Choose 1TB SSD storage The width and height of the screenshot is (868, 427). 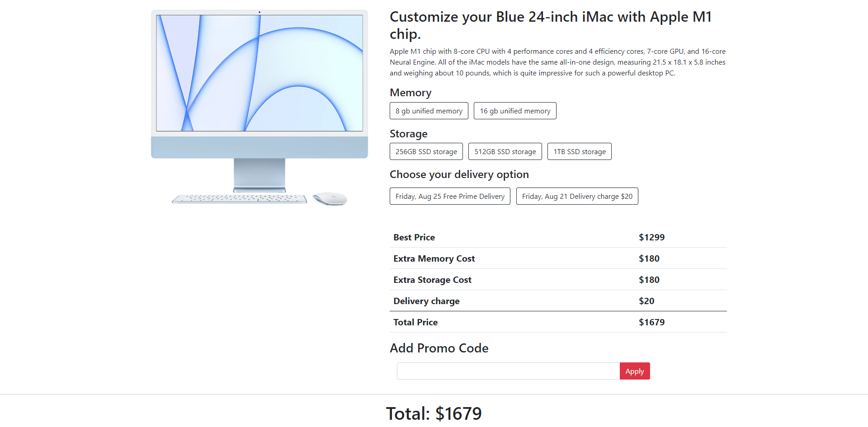click(x=579, y=151)
